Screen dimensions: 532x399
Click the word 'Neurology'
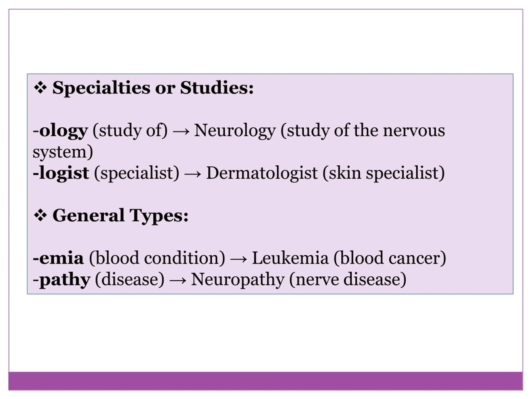coord(235,131)
